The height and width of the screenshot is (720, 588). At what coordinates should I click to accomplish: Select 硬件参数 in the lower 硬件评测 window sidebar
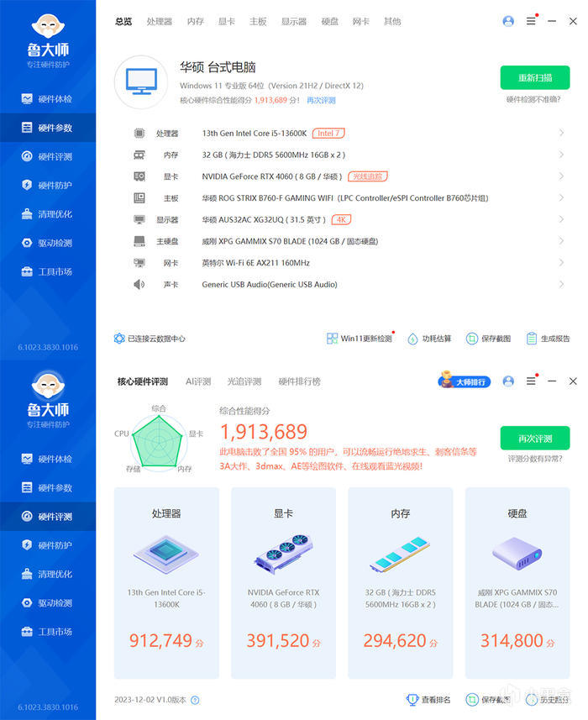(x=48, y=487)
